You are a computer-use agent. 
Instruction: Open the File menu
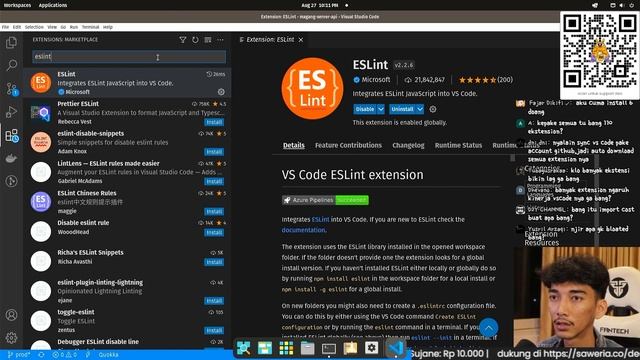click(5, 27)
